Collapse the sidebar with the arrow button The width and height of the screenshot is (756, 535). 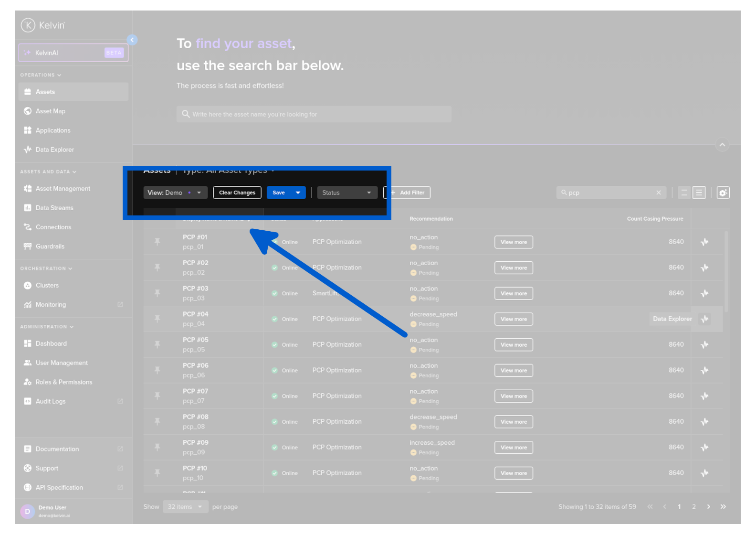coord(132,40)
